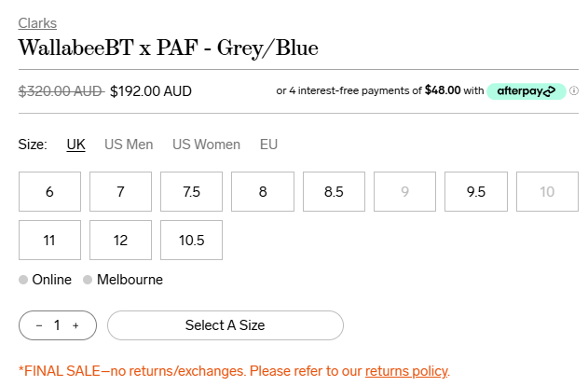Click the Select A Size button
The width and height of the screenshot is (588, 386).
(226, 325)
